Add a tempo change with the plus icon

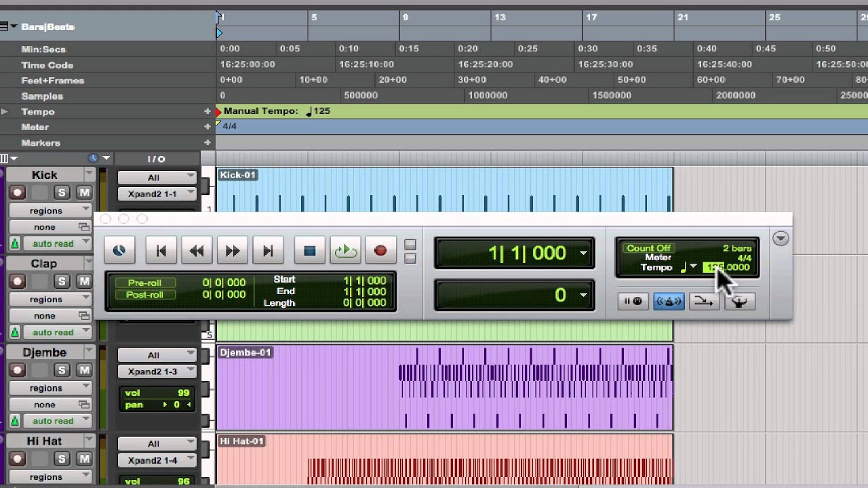tap(208, 111)
